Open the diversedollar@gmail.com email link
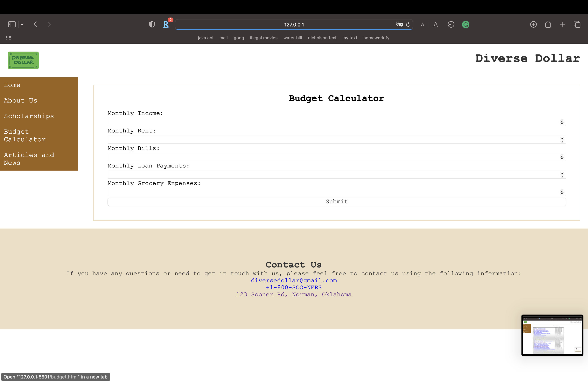Screen dimensions: 588x382 click(294, 280)
